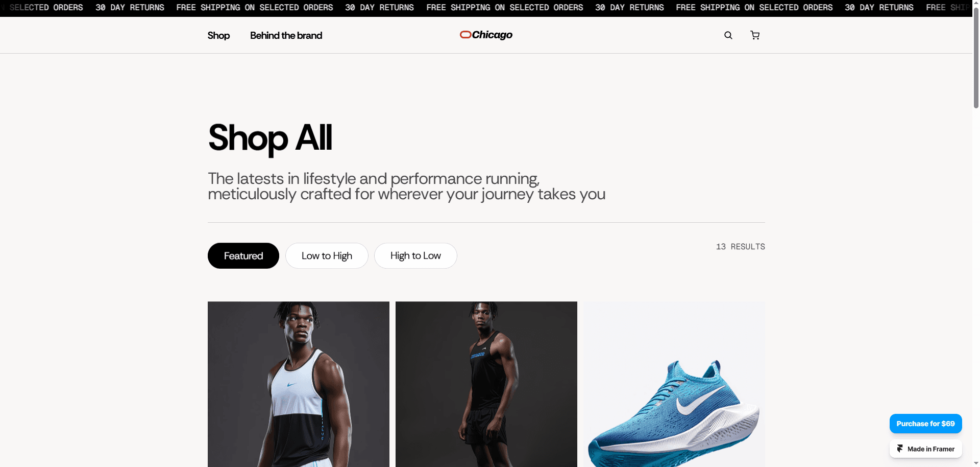
Task: Click the Chicago red oval logo
Action: [x=465, y=35]
